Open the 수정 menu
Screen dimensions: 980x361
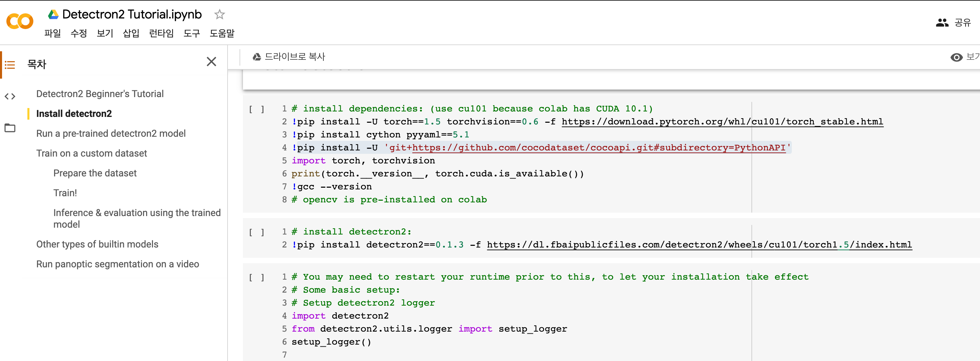[x=79, y=34]
